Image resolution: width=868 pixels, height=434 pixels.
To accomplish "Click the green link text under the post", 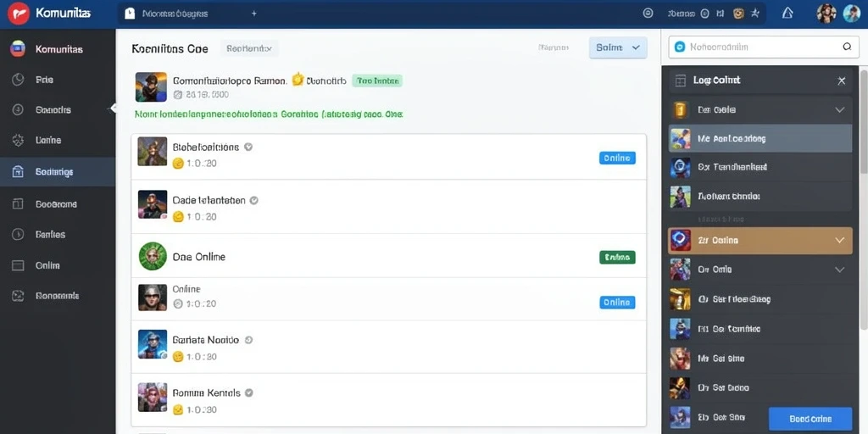I will click(269, 114).
